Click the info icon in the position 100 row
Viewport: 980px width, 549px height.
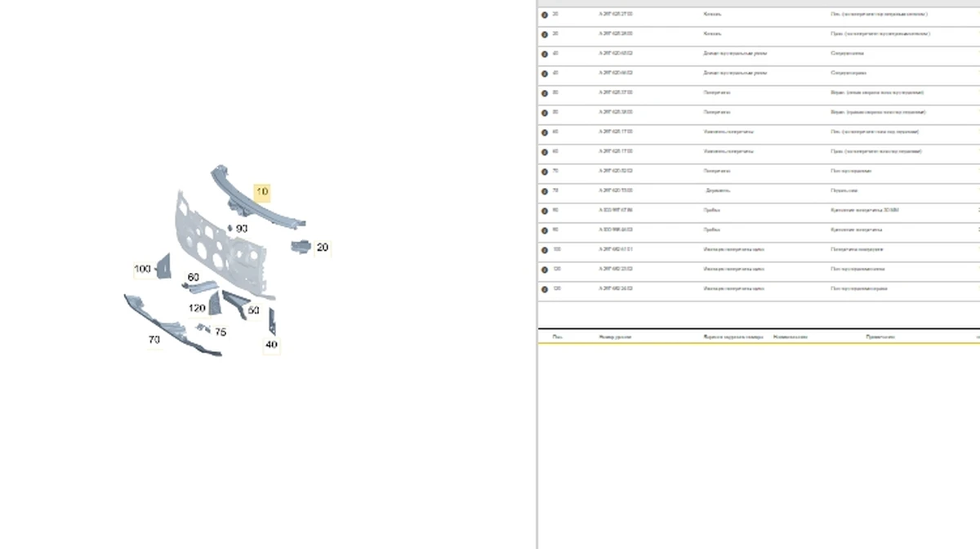[545, 250]
